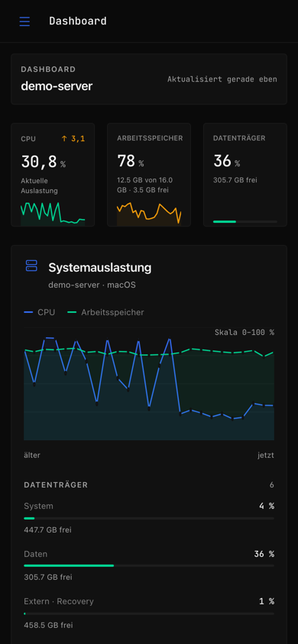Open the hamburger navigation menu
The width and height of the screenshot is (298, 644).
point(24,21)
